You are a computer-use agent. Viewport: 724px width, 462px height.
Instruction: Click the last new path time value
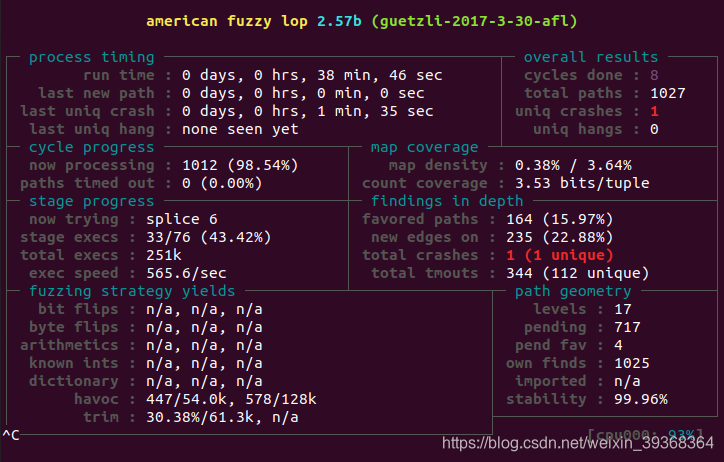[303, 93]
